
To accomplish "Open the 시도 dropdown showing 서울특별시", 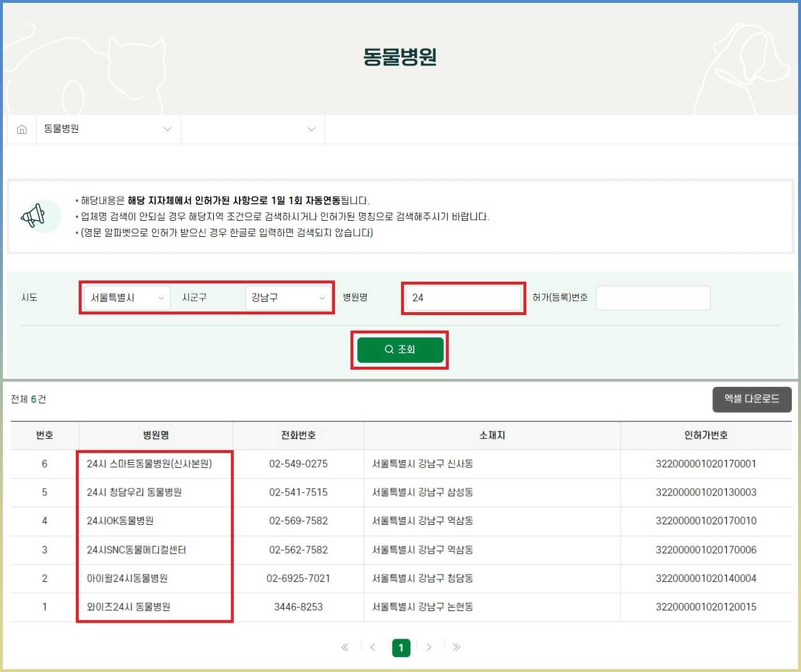I will [126, 298].
